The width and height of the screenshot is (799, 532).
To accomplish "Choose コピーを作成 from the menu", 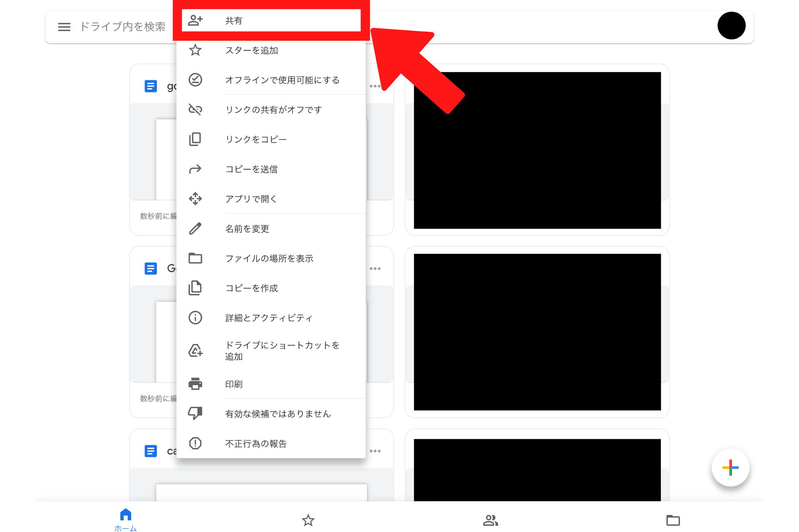I will (x=271, y=288).
